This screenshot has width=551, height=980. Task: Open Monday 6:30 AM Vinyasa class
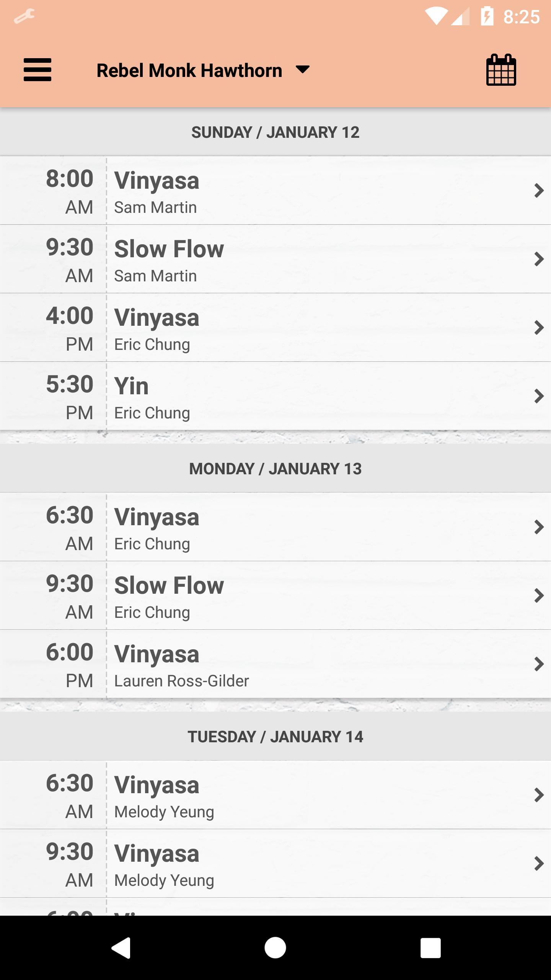point(275,527)
